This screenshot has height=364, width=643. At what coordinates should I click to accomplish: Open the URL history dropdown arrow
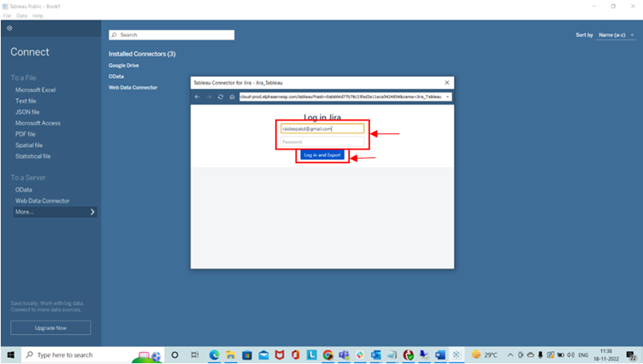[448, 97]
